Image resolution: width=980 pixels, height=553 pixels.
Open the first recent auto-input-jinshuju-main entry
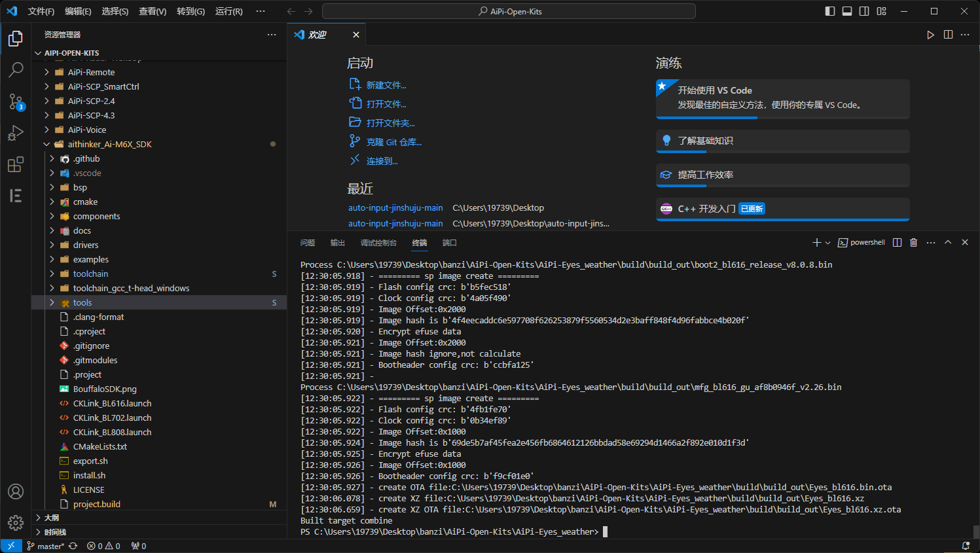[395, 207]
